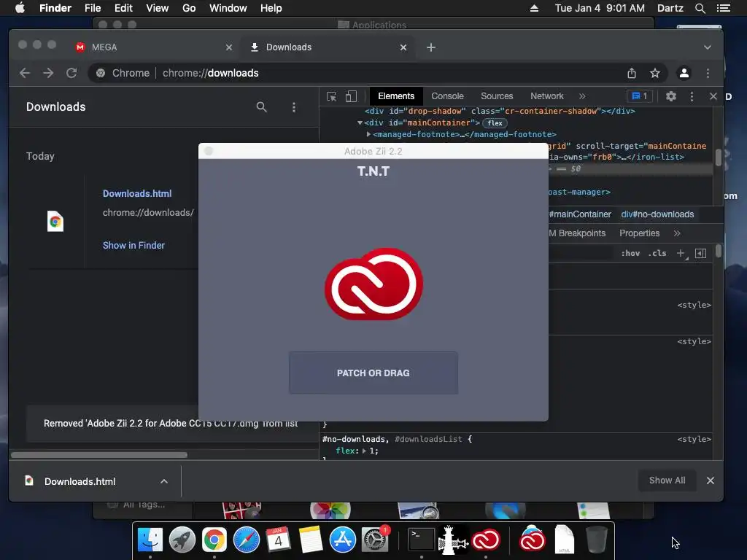Open the File menu
The height and width of the screenshot is (560, 747).
click(x=93, y=8)
